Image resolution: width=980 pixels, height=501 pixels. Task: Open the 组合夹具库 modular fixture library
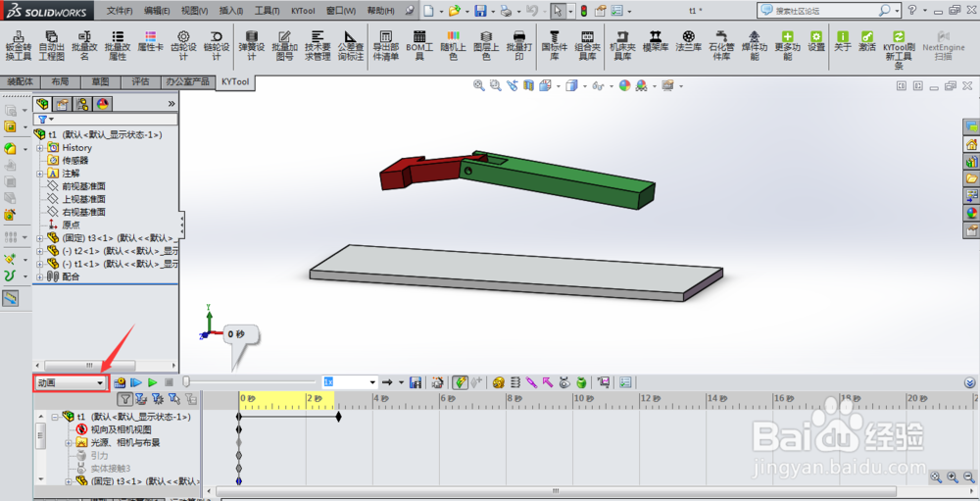[587, 45]
